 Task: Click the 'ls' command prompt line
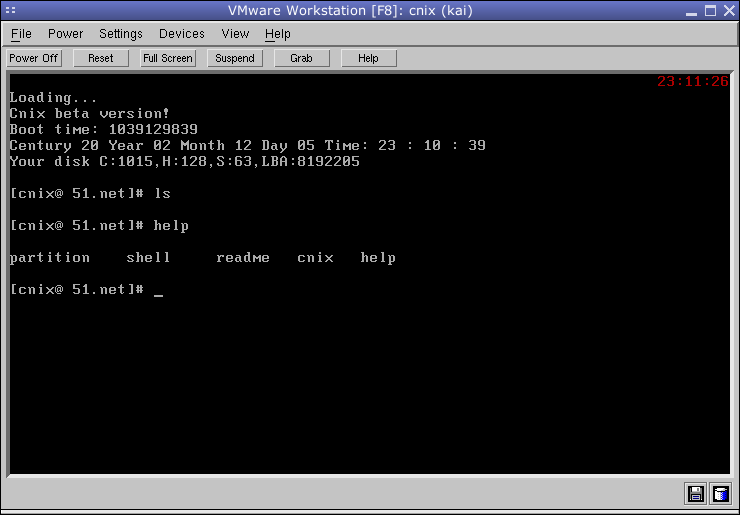coord(90,194)
